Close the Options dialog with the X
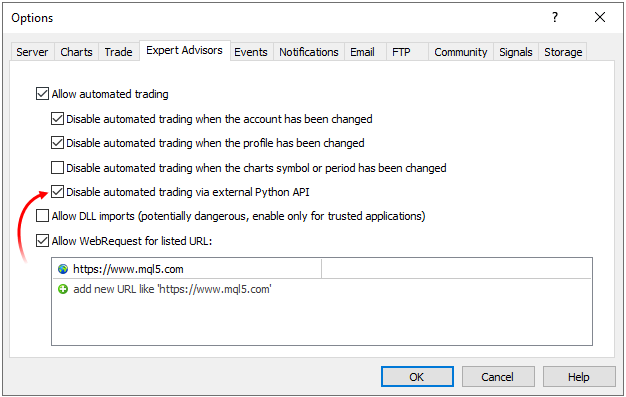The height and width of the screenshot is (397, 626). [600, 17]
